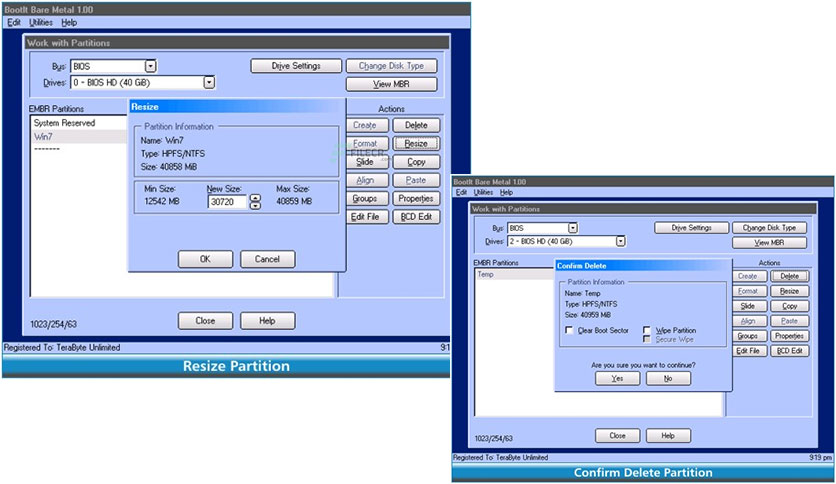This screenshot has width=836, height=484.
Task: Click View MBR button in left window
Action: [391, 84]
